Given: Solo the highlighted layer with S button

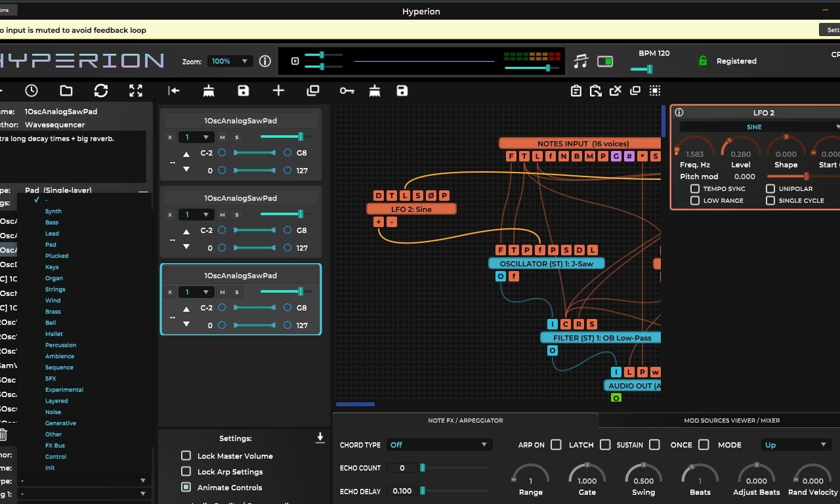Looking at the screenshot, I should tap(237, 292).
